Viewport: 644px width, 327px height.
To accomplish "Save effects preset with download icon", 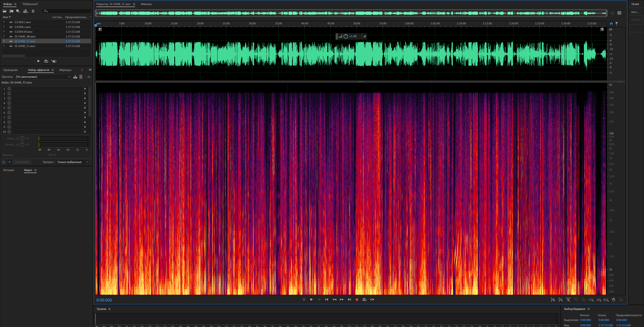I will [x=75, y=77].
